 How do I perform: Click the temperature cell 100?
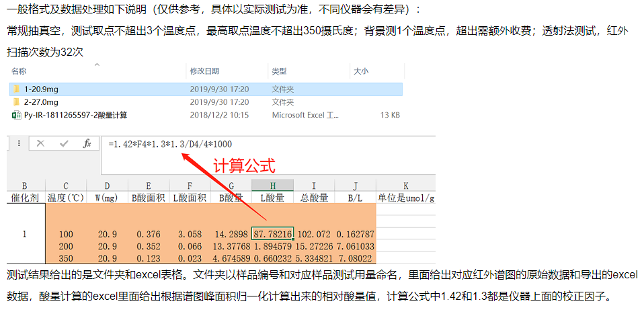click(66, 234)
